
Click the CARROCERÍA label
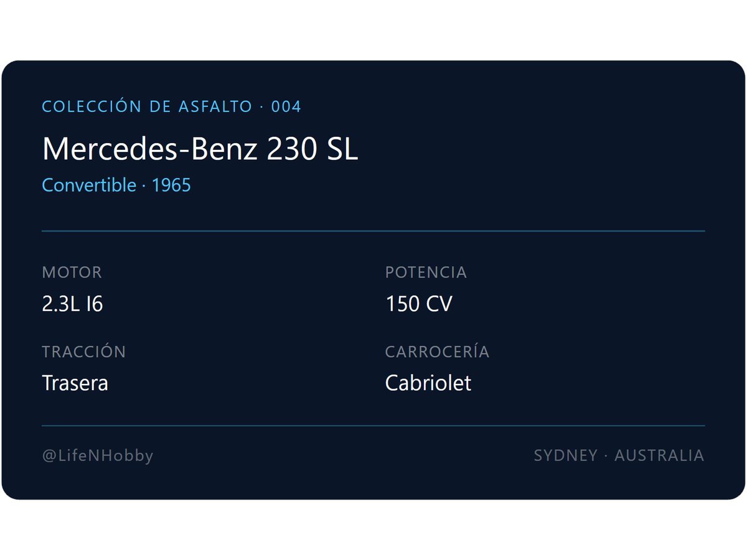pyautogui.click(x=437, y=352)
